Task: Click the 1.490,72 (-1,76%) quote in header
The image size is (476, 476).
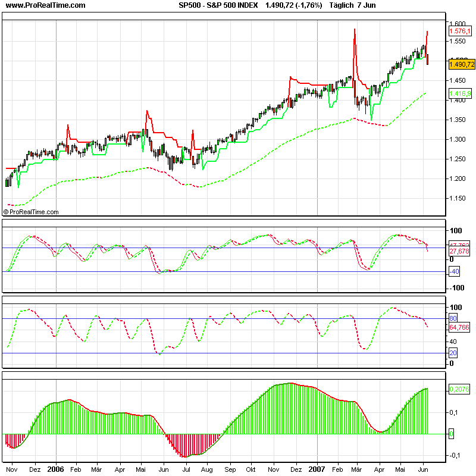Action: (293, 5)
